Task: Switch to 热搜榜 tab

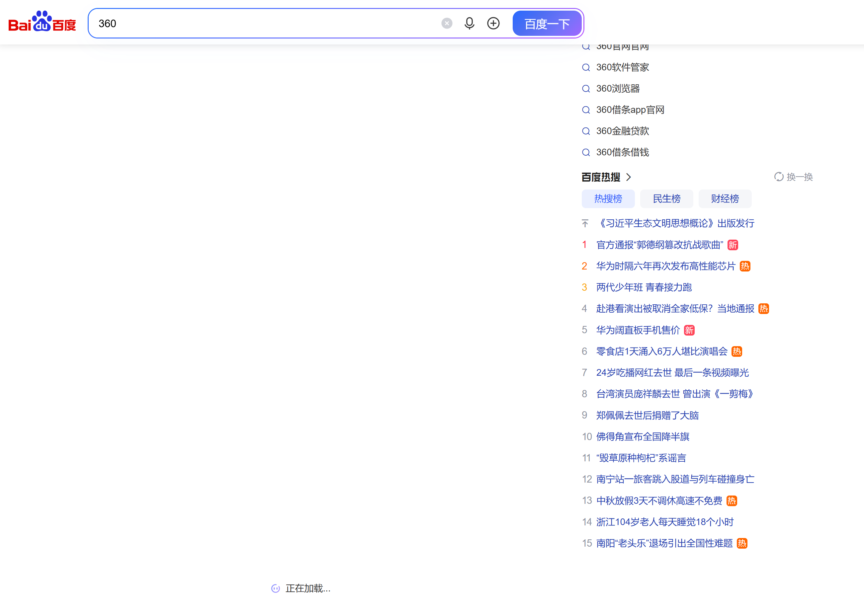Action: pos(608,199)
